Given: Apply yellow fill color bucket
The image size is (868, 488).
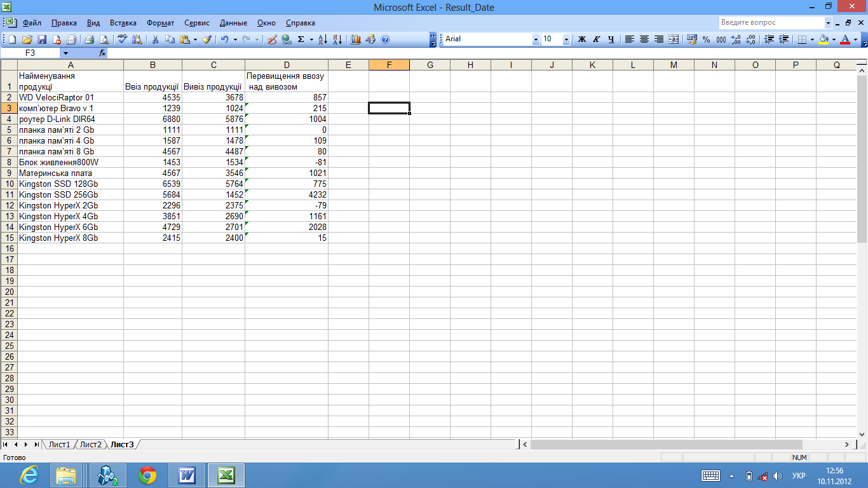Looking at the screenshot, I should coord(824,39).
